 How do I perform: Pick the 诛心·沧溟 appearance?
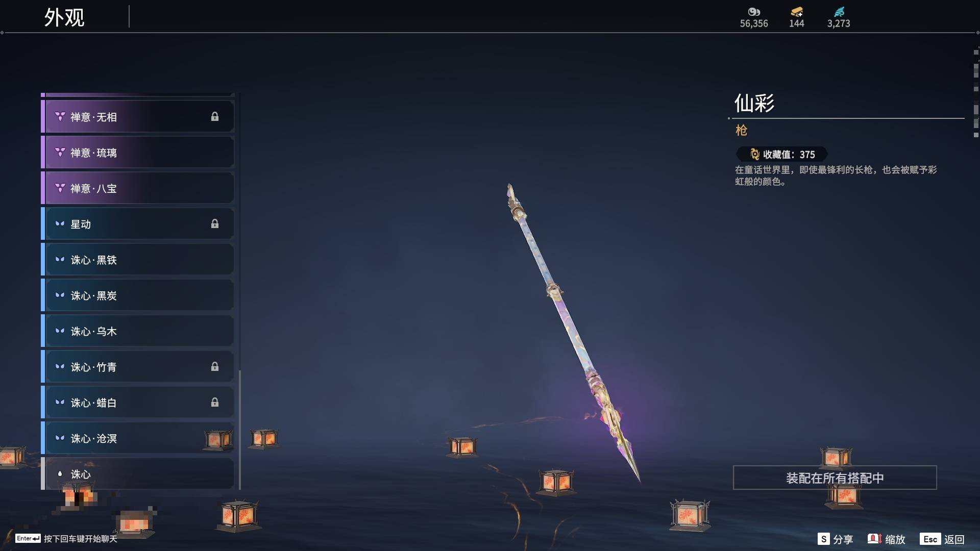(x=138, y=438)
